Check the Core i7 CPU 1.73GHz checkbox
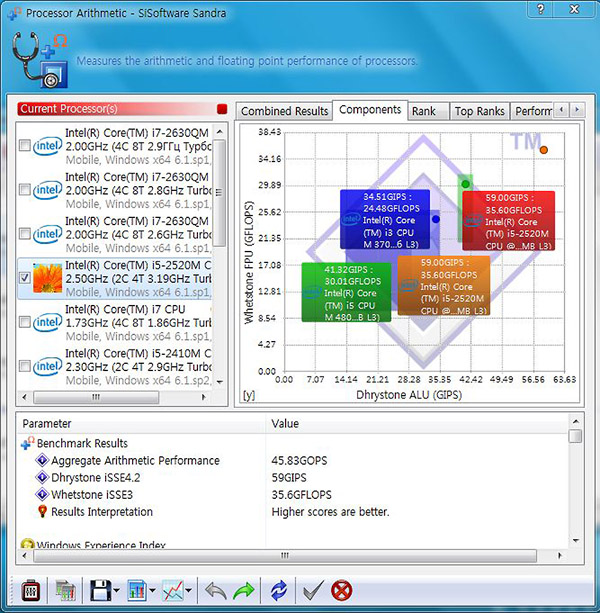 click(x=25, y=322)
